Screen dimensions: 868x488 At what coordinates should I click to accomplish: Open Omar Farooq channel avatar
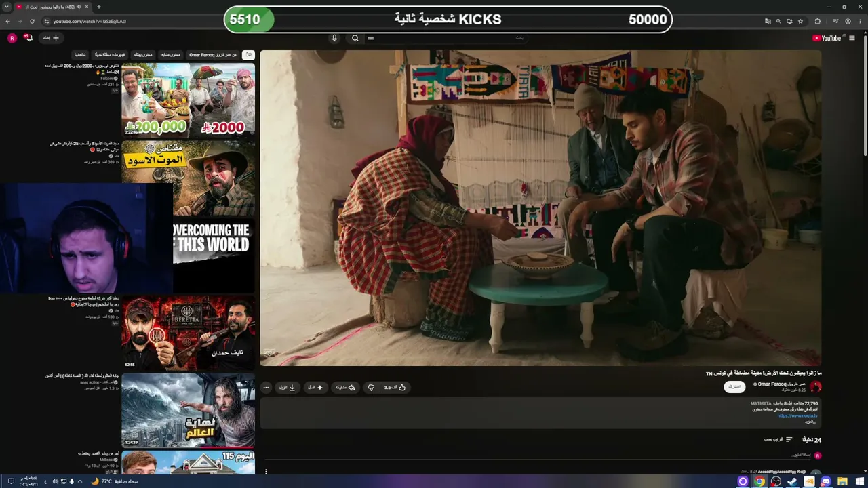click(816, 387)
